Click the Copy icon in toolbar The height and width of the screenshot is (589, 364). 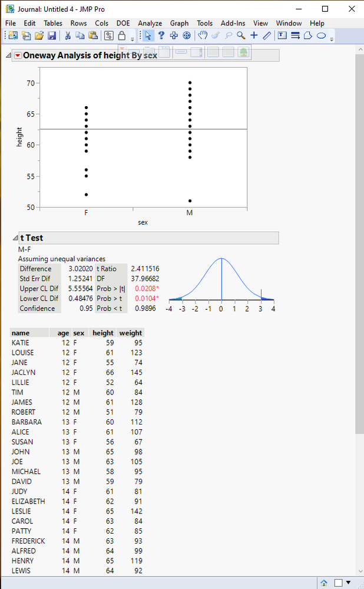point(80,36)
